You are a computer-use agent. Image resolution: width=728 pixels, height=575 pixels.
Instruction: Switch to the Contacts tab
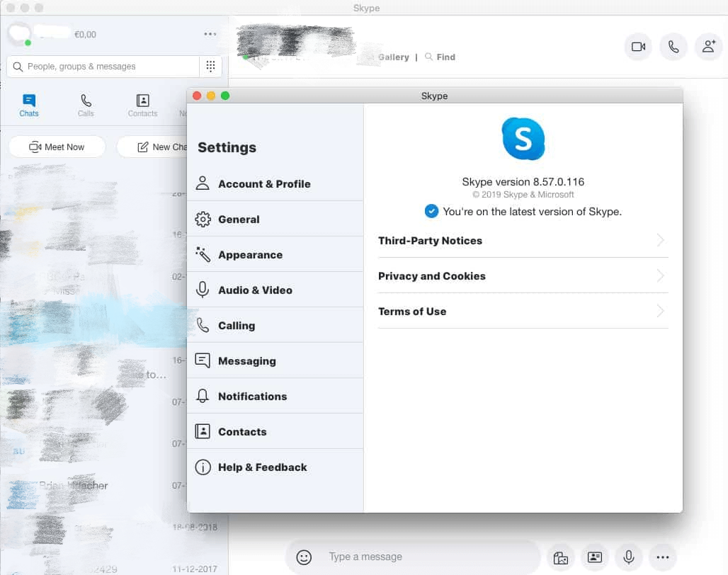[142, 106]
